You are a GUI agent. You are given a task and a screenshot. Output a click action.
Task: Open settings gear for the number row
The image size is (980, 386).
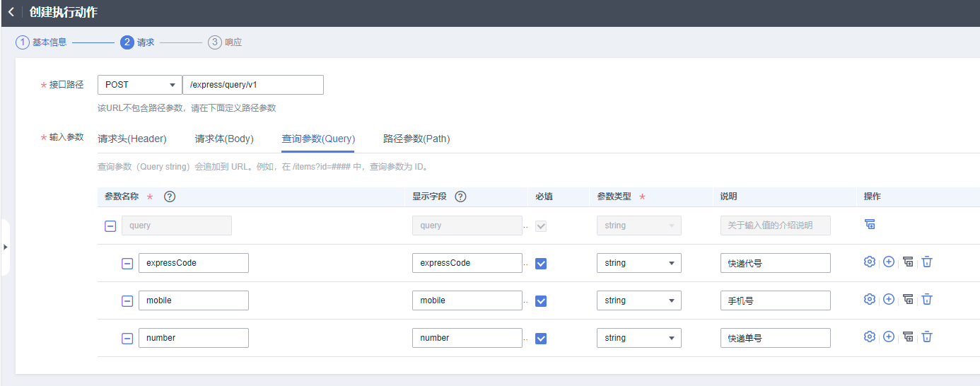[x=870, y=337]
